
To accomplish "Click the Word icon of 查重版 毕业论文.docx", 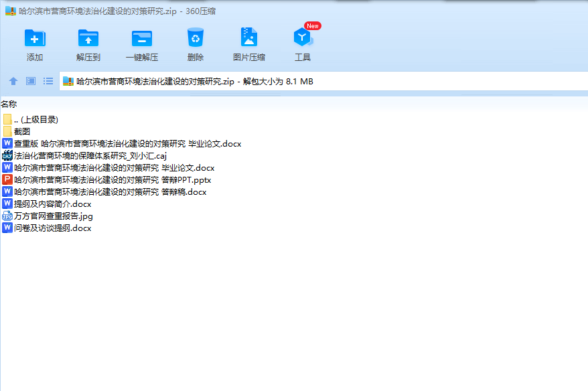I will tap(7, 143).
